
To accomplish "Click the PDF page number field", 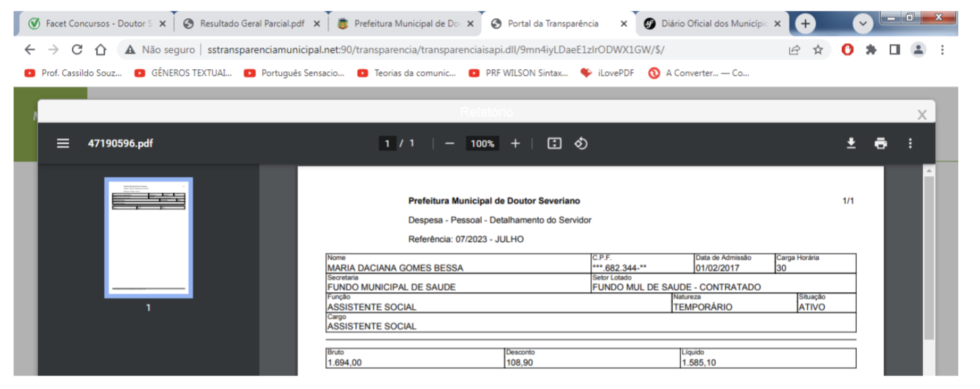I will coord(387,144).
